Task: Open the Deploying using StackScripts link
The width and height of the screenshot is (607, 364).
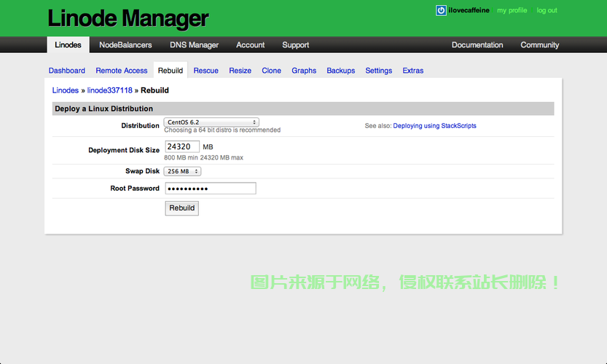Action: tap(435, 126)
